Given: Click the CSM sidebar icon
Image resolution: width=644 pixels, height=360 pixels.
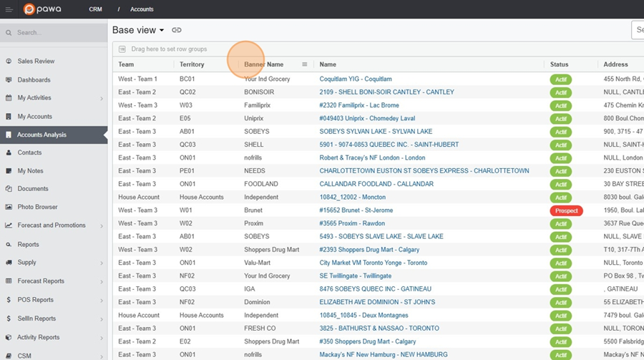Looking at the screenshot, I should click(9, 356).
